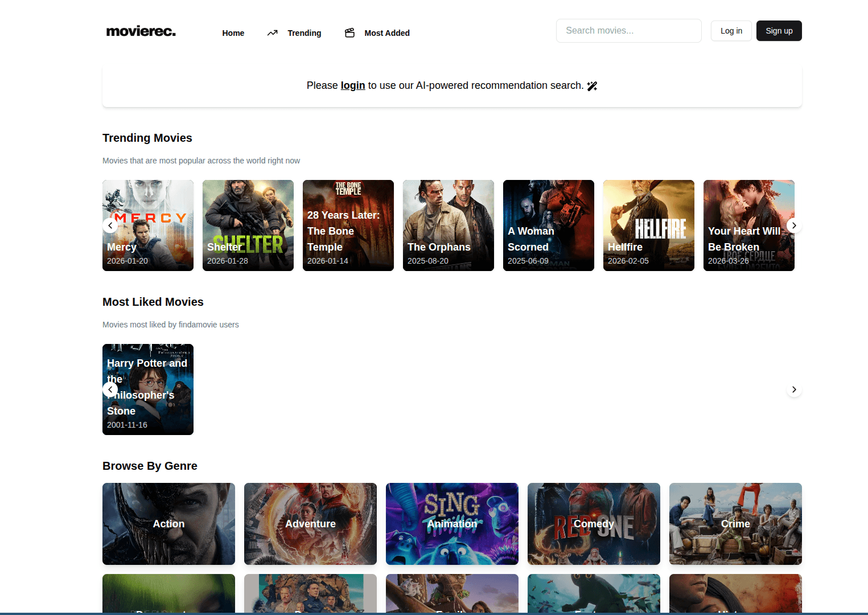Open the Most Added section
Viewport: 868px width, 615px height.
(x=387, y=32)
